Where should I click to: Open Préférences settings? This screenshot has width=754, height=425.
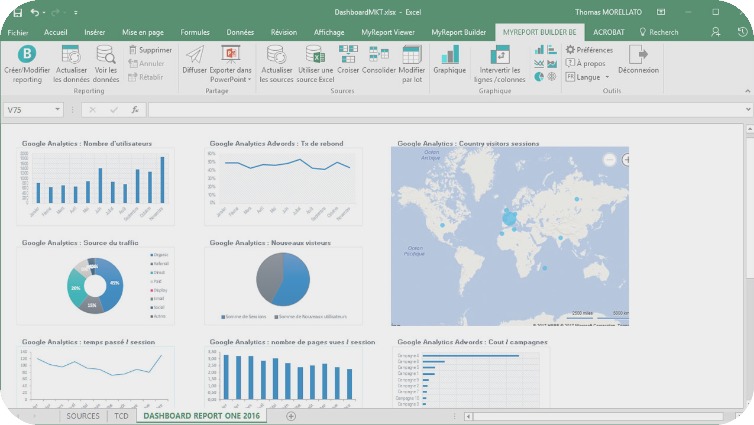click(590, 50)
